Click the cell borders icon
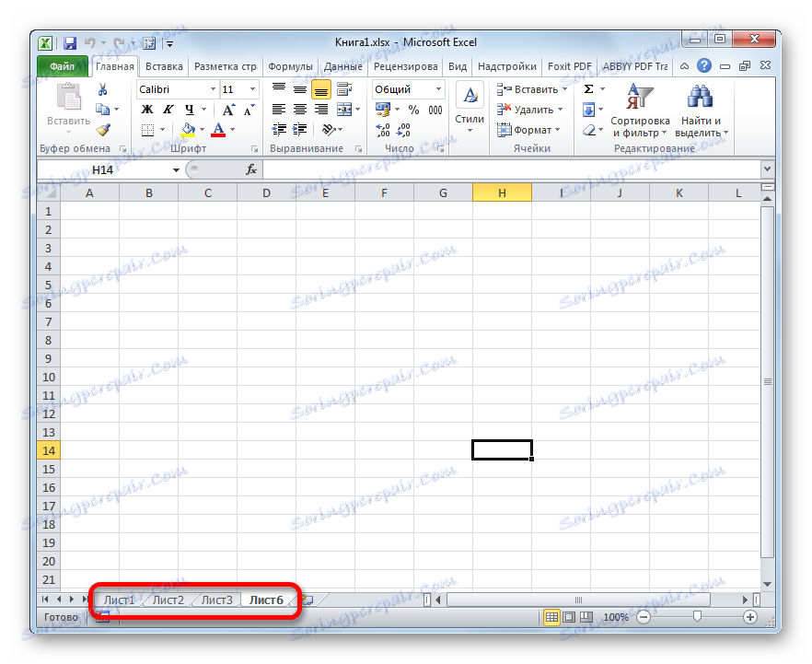 click(x=147, y=130)
